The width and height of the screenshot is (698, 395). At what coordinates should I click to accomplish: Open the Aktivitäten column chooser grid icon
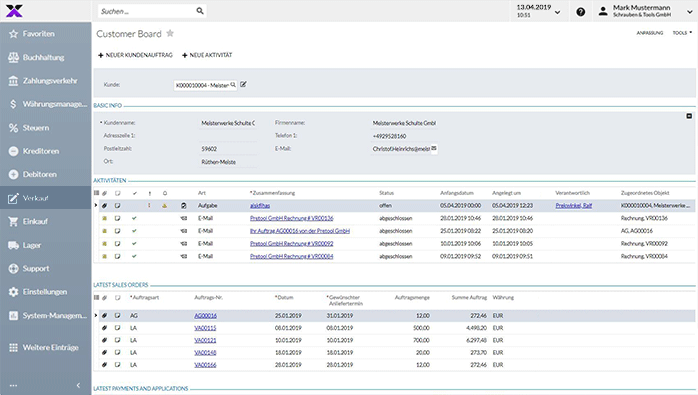pyautogui.click(x=96, y=193)
